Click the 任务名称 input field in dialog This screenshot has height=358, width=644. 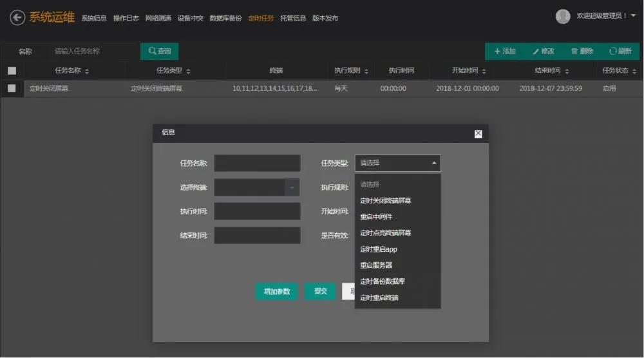(x=257, y=164)
